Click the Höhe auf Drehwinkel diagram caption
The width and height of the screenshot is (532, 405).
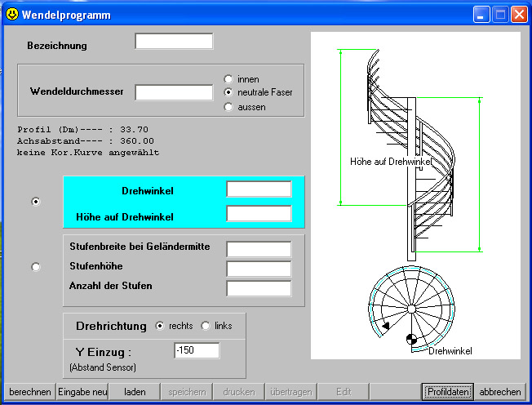(391, 162)
